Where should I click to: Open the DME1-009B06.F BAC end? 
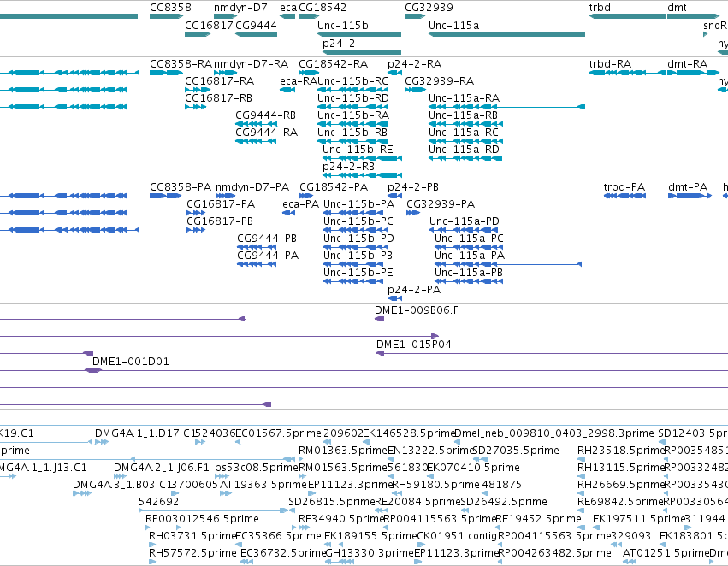(x=379, y=319)
